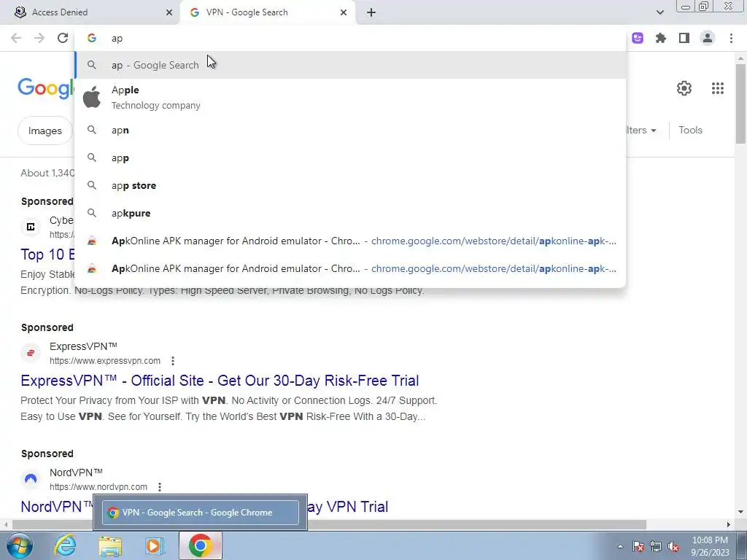Click the vertical scrollbar thumb
The width and height of the screenshot is (747, 560).
click(741, 103)
